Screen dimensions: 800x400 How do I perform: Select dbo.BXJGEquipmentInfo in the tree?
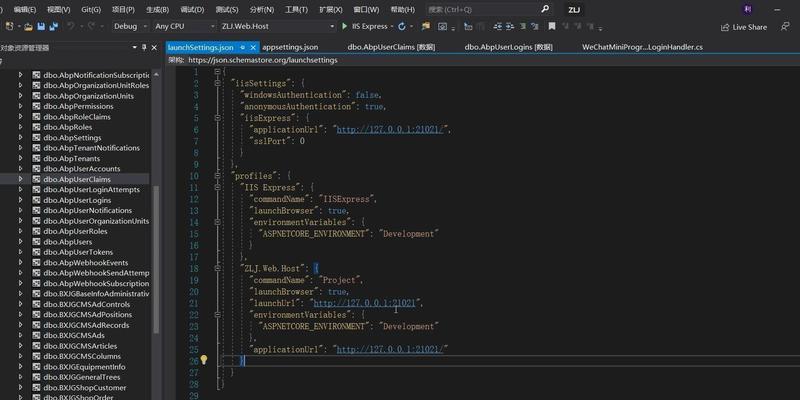[x=84, y=367]
